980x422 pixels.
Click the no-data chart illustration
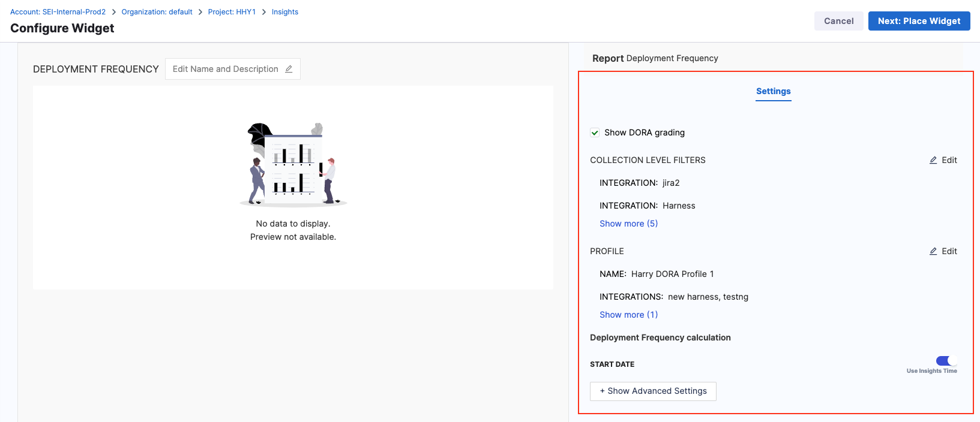pos(293,164)
